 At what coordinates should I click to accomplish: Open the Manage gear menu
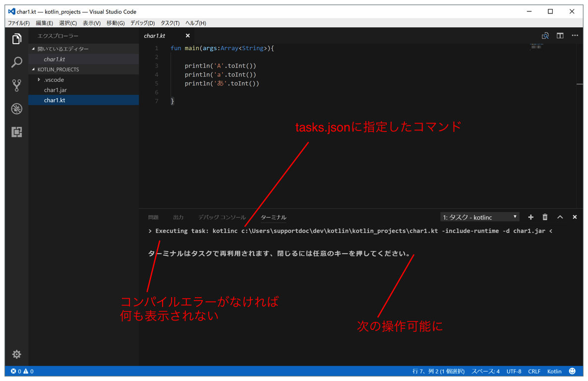pos(16,354)
